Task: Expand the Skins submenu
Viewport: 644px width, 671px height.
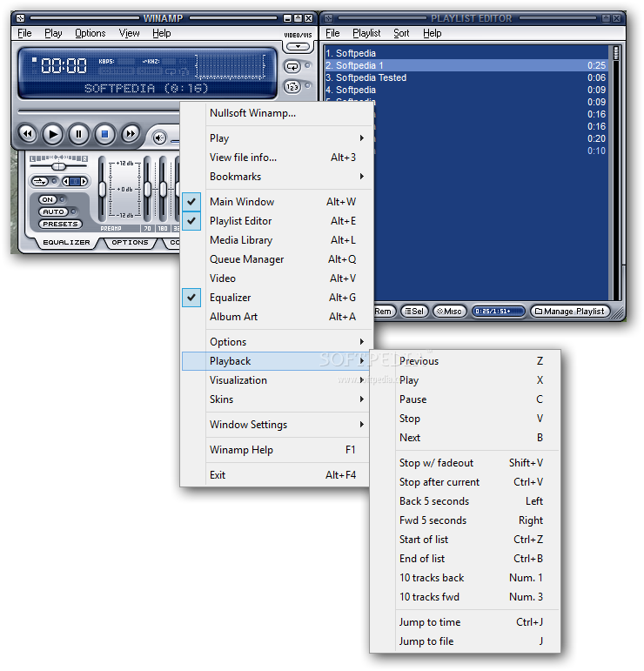Action: [276, 399]
